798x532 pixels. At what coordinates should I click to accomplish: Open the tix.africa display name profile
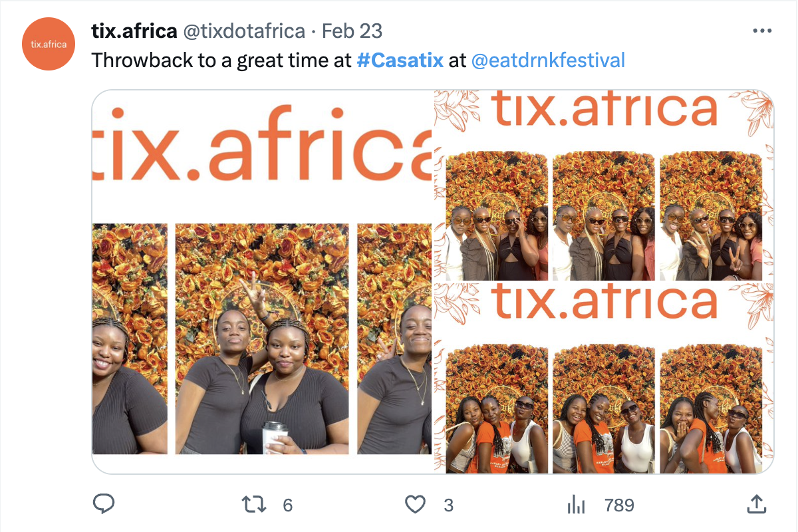[x=134, y=31]
